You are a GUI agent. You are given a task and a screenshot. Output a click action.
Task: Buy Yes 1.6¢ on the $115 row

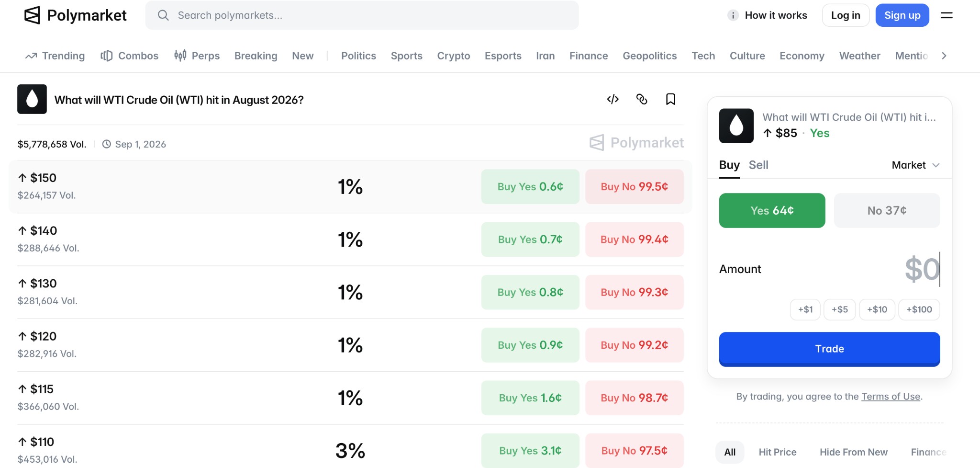pyautogui.click(x=530, y=398)
